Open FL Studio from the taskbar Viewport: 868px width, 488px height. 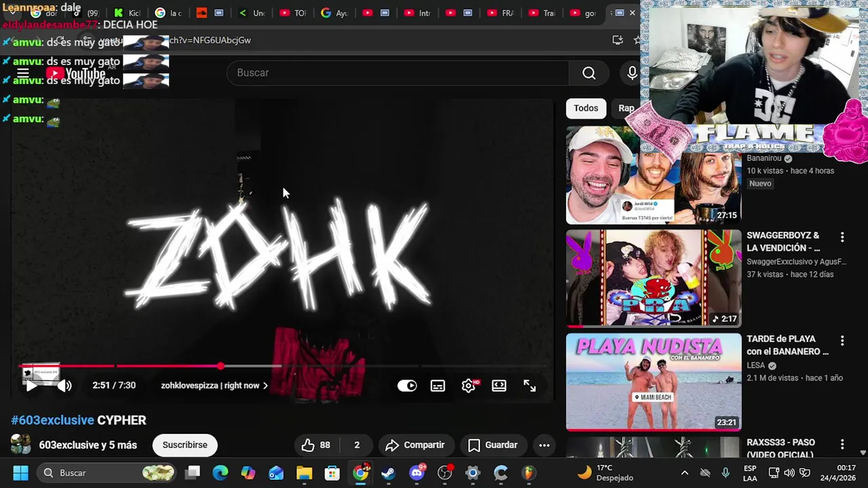(x=528, y=473)
